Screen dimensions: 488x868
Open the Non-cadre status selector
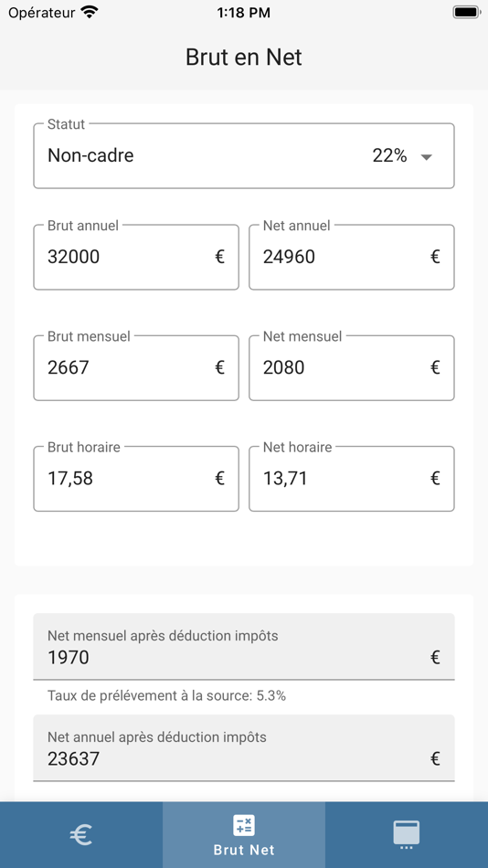point(244,155)
